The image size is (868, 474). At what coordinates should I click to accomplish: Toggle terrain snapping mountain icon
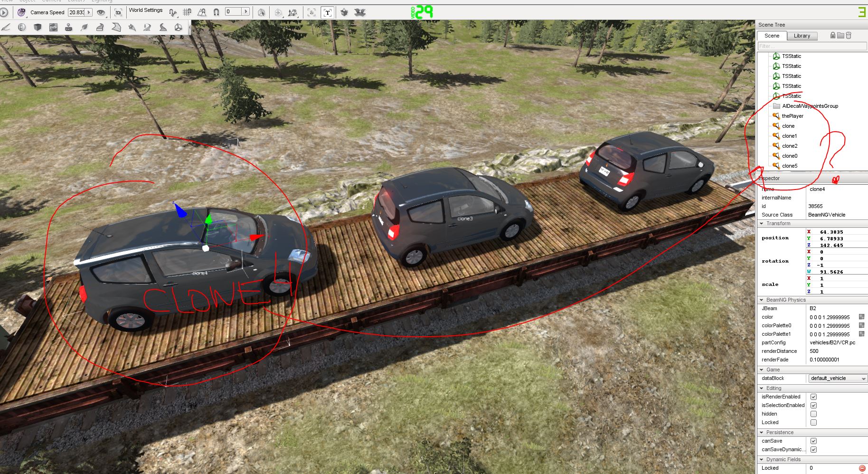point(202,12)
